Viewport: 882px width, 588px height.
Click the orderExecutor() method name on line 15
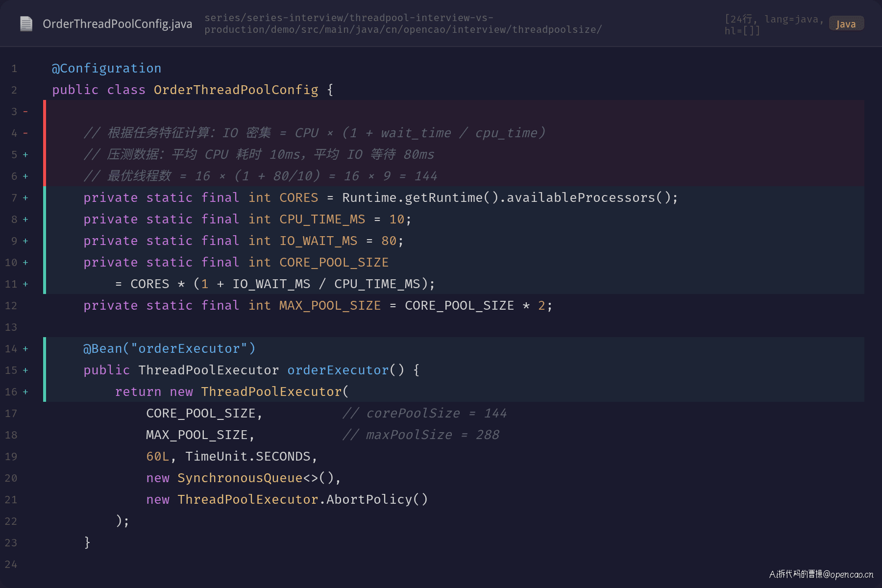tap(338, 370)
